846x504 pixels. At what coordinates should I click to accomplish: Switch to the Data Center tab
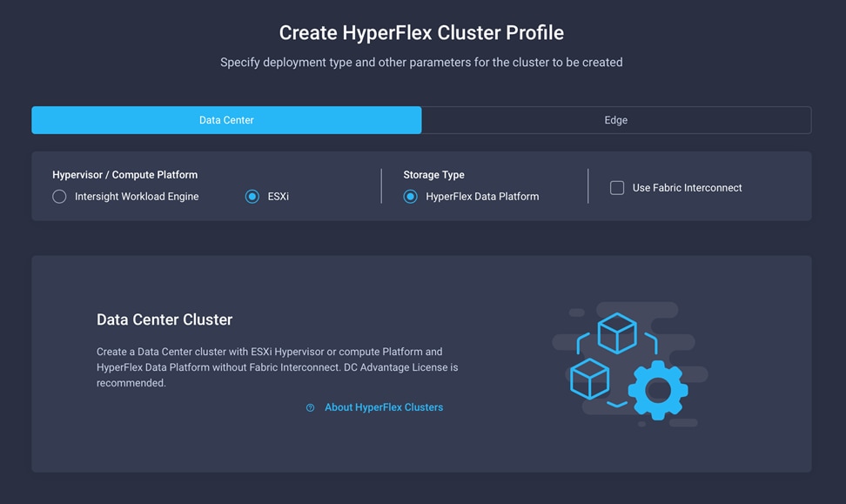click(226, 120)
